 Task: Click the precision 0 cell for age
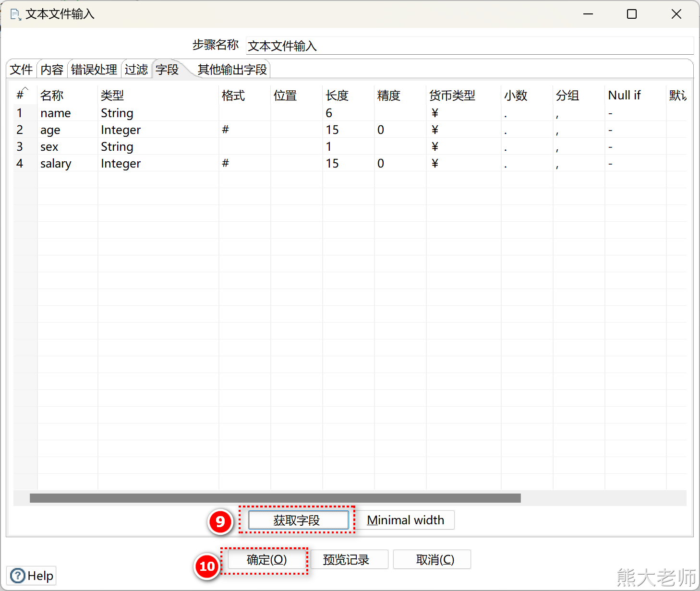400,130
